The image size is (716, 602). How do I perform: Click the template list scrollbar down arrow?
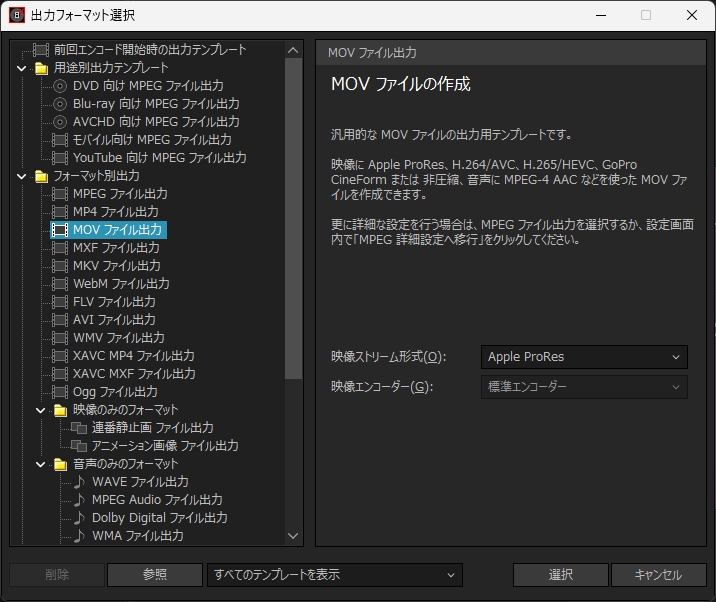(x=293, y=536)
